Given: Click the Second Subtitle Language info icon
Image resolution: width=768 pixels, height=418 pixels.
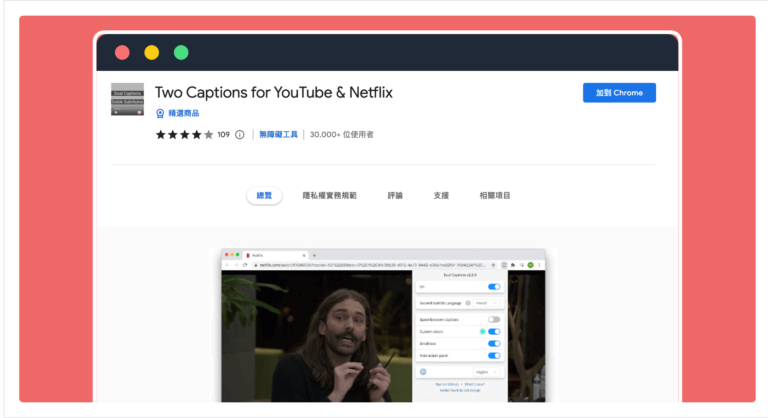Looking at the screenshot, I should click(x=468, y=303).
